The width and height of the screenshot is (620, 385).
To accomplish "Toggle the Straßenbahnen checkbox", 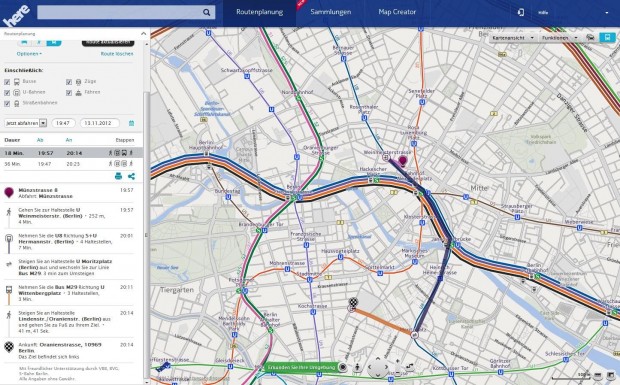I will (x=7, y=104).
